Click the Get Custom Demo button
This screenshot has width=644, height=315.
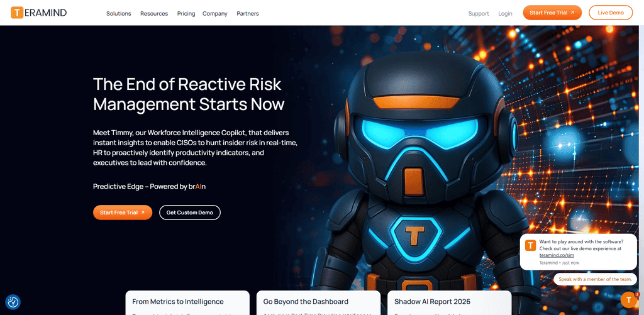(190, 213)
